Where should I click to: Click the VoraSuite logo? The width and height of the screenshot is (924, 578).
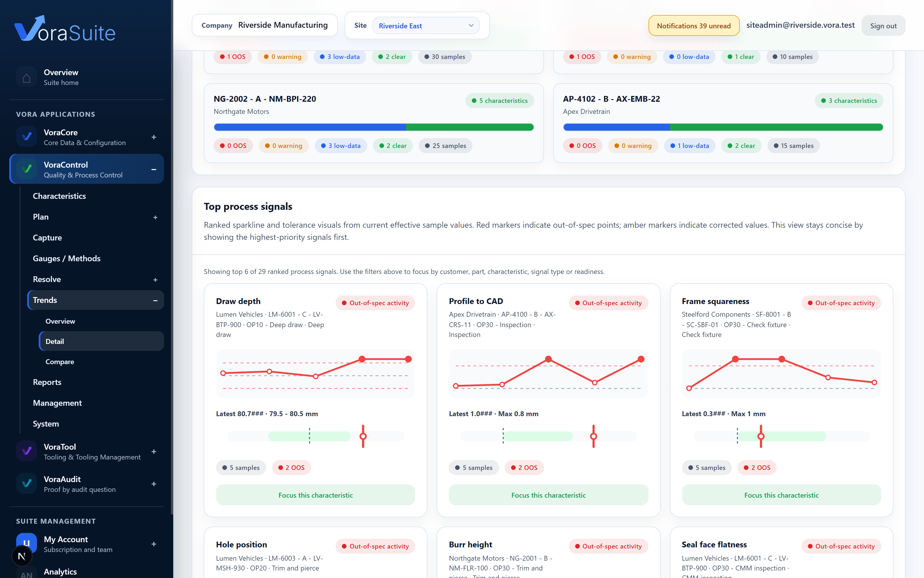point(65,29)
